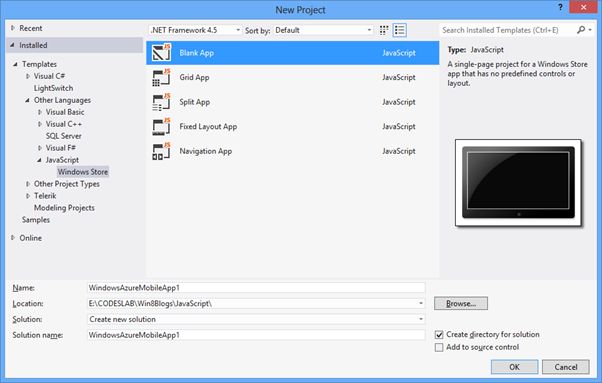Select LightSwitch in the tree
The height and width of the screenshot is (383, 602).
click(53, 88)
